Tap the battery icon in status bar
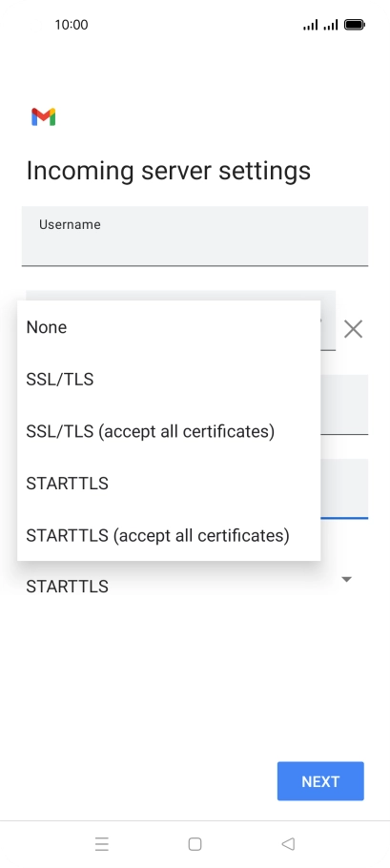 pyautogui.click(x=354, y=25)
